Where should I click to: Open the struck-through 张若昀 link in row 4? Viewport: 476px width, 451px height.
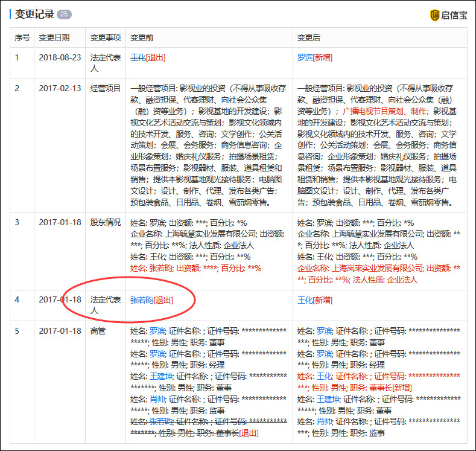(142, 300)
